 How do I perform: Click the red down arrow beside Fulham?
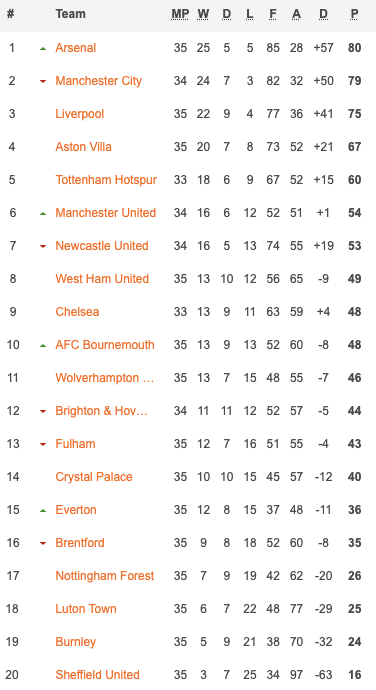43,444
